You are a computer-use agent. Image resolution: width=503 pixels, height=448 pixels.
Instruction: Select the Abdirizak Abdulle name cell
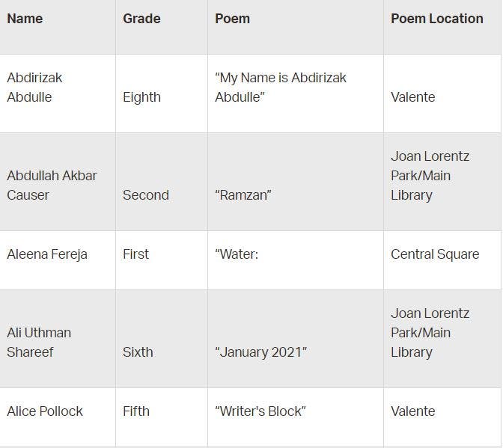coord(34,88)
